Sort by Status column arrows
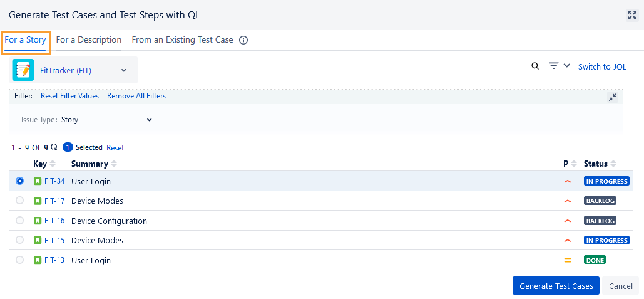The image size is (644, 299). 613,164
